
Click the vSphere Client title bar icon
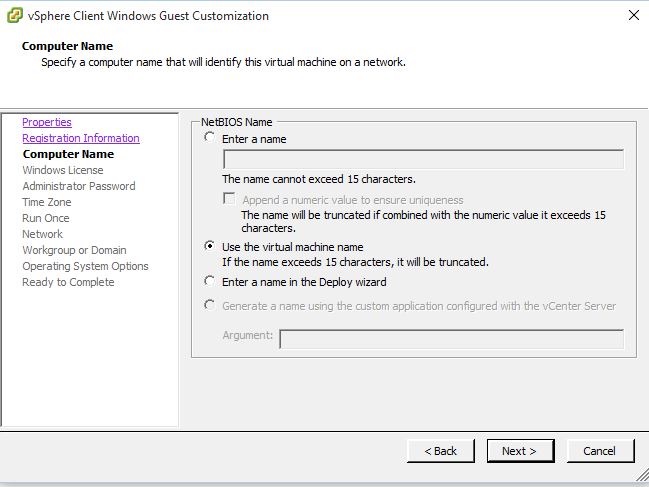[15, 16]
